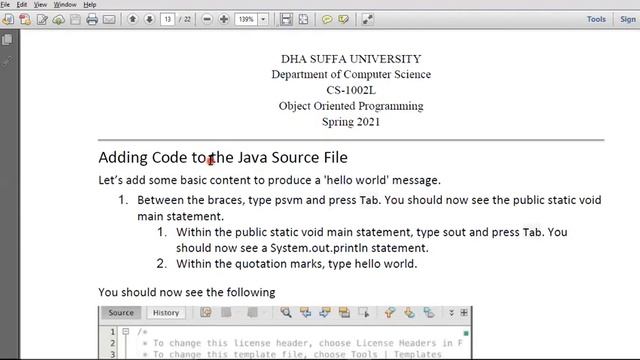The image size is (640, 360).
Task: Click the Create PDF online icon
Action: tap(25, 19)
